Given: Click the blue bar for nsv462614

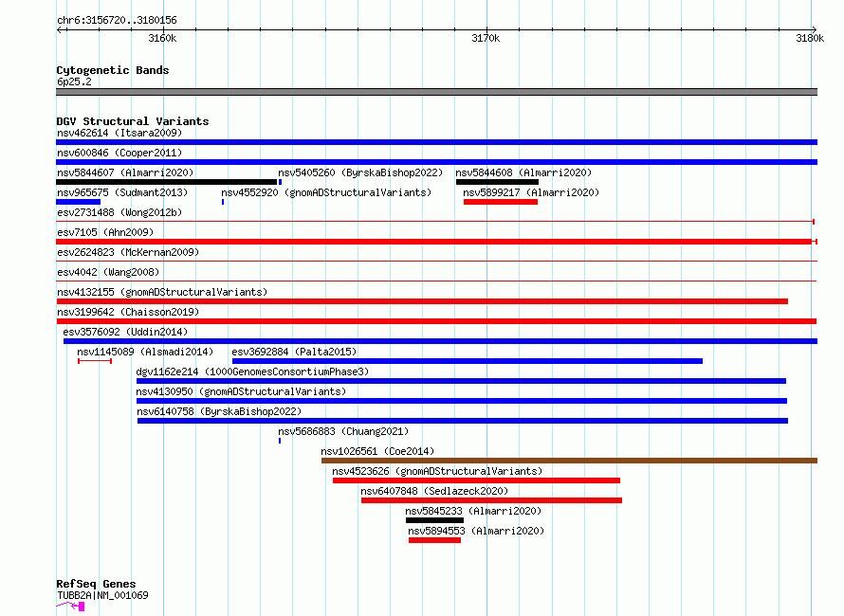Looking at the screenshot, I should pos(436,142).
